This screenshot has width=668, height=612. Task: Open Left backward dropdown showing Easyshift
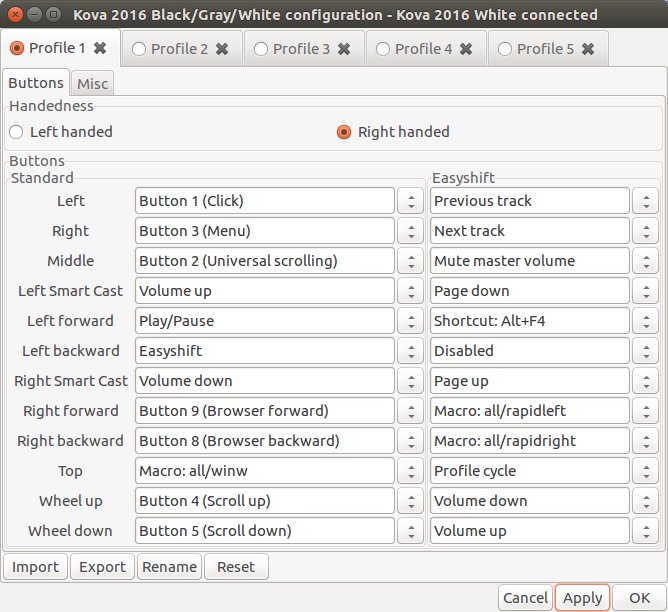pyautogui.click(x=265, y=351)
